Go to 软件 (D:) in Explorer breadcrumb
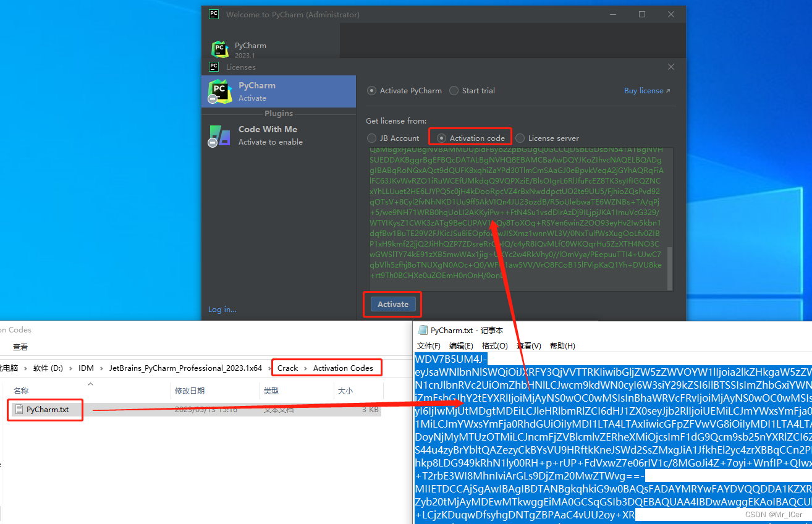812x524 pixels. [48, 368]
